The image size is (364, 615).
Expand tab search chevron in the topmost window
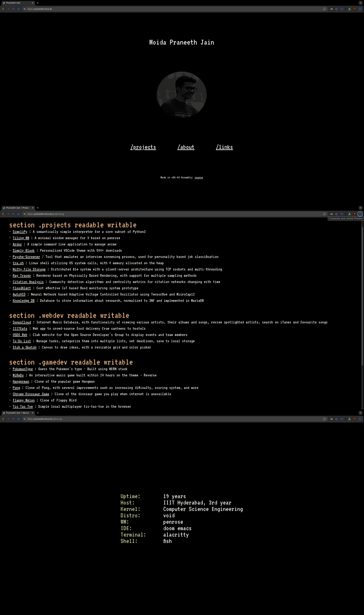click(360, 3)
